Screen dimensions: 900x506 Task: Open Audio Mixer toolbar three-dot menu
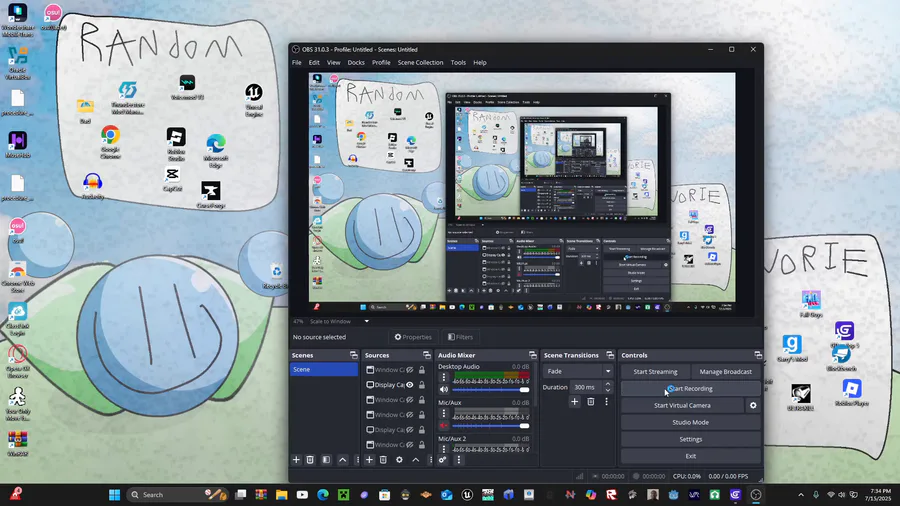459,460
